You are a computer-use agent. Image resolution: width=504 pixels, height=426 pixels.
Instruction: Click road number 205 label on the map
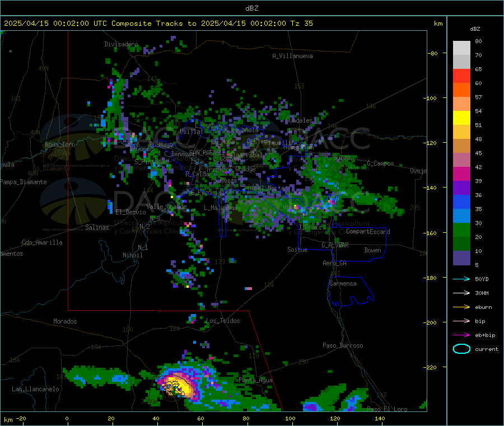click(414, 208)
